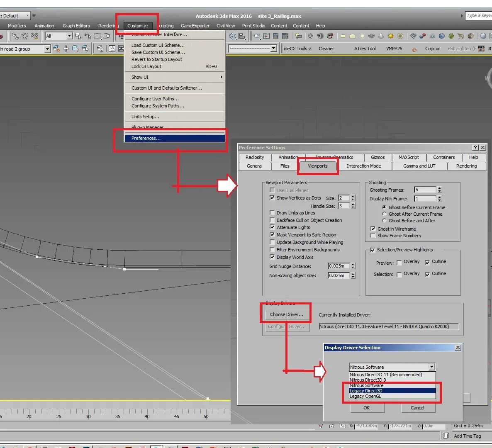
Task: Click the Add Time Tag cube icon
Action: [x=446, y=436]
